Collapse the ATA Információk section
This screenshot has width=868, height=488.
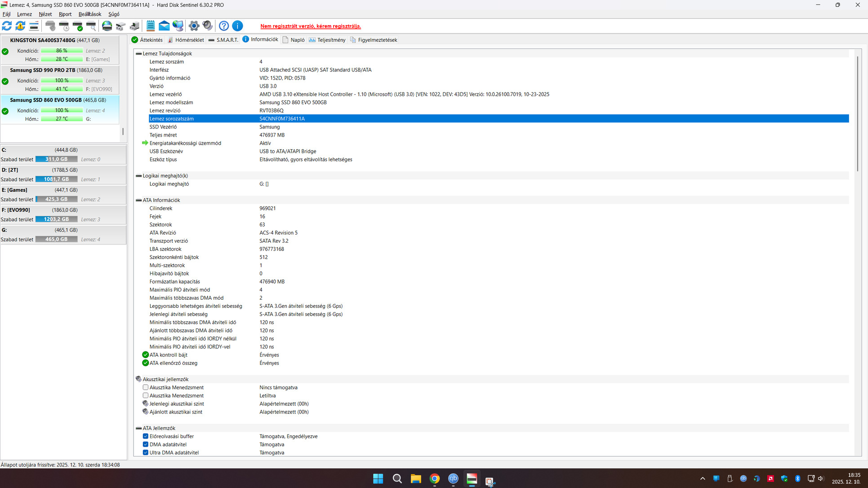click(139, 200)
